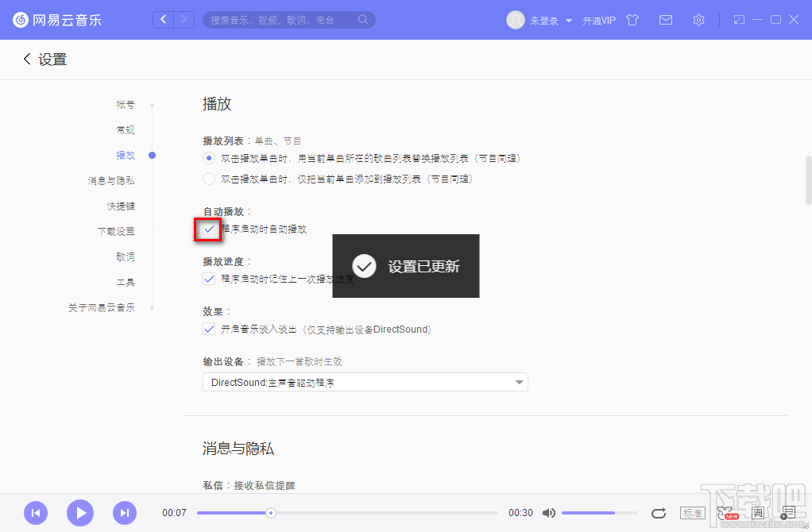
Task: Open the 快捷键 settings section
Action: pyautogui.click(x=120, y=205)
